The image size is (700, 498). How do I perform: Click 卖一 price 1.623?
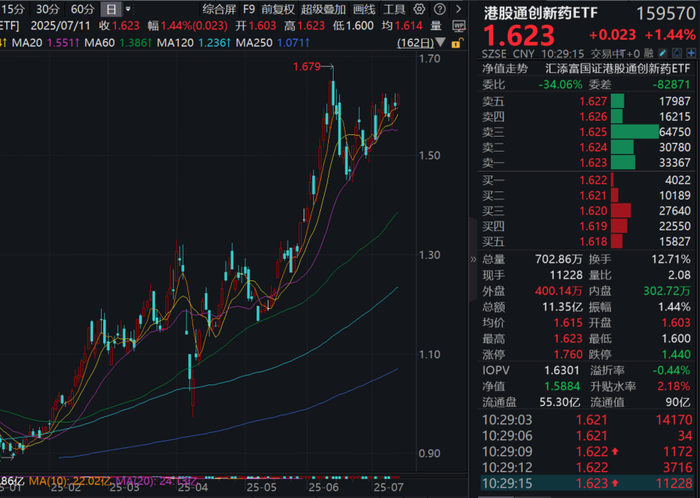(593, 162)
